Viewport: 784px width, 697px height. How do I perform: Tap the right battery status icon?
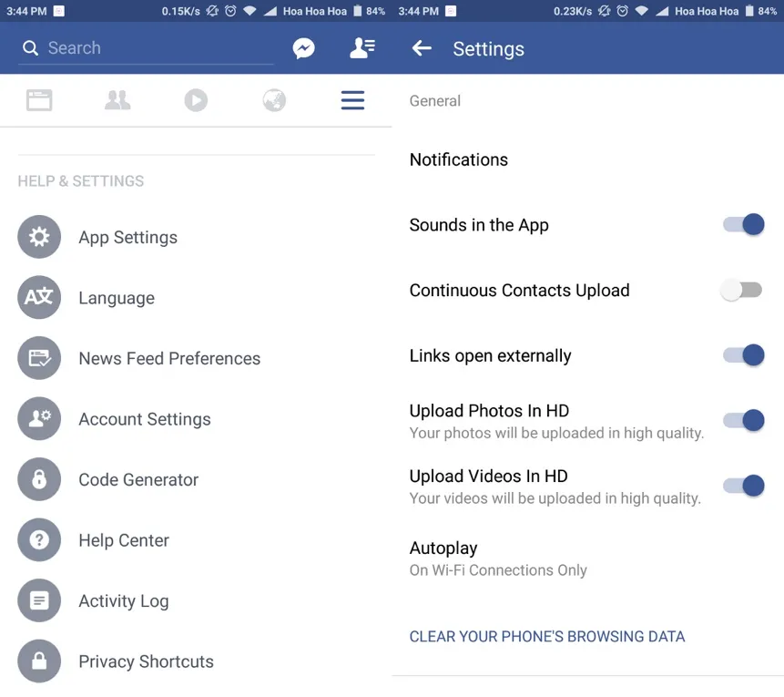point(749,11)
